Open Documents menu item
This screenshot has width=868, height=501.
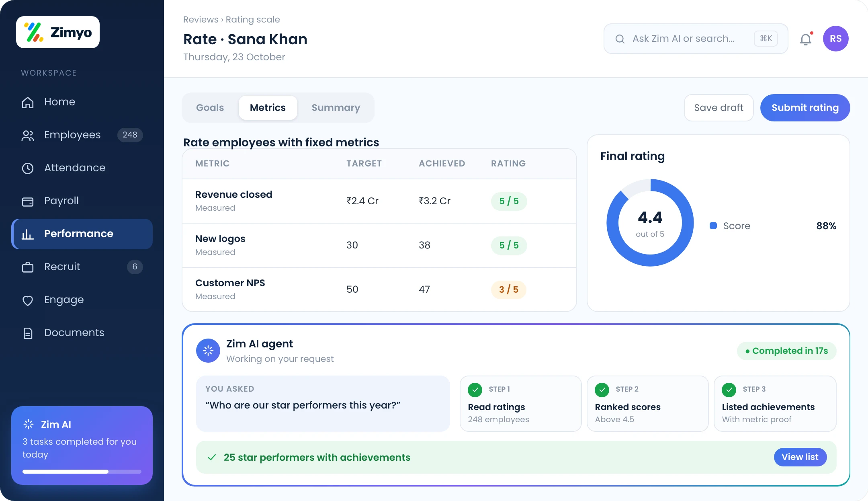[82, 333]
